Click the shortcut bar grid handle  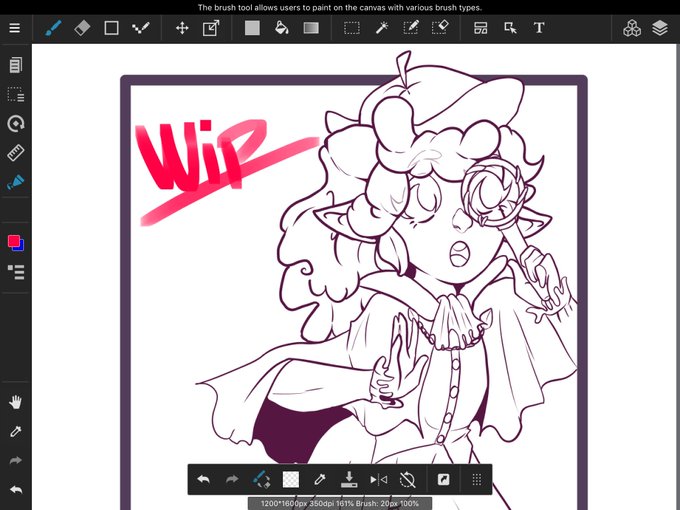[x=477, y=480]
